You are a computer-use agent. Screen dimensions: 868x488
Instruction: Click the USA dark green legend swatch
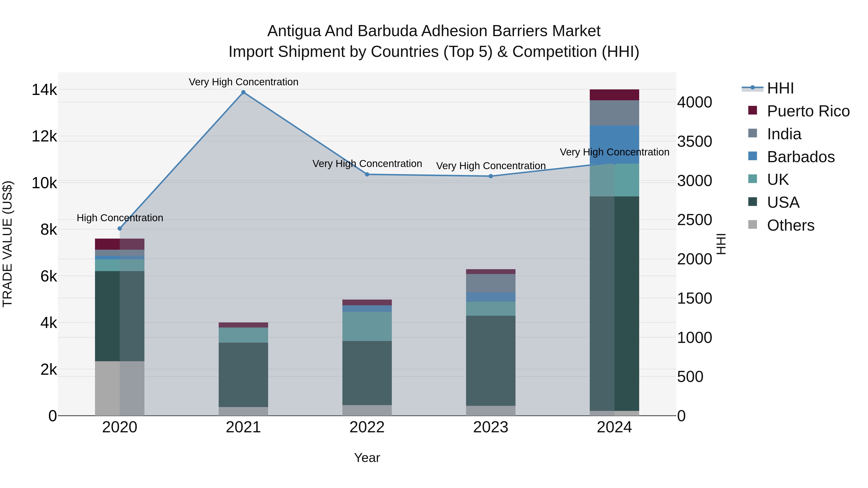(753, 202)
